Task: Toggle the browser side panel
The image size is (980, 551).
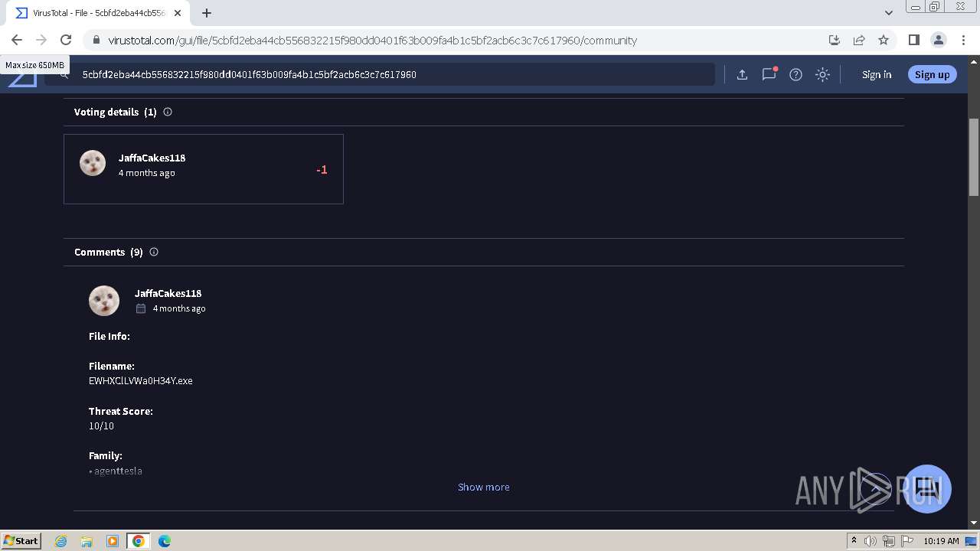Action: tap(913, 40)
